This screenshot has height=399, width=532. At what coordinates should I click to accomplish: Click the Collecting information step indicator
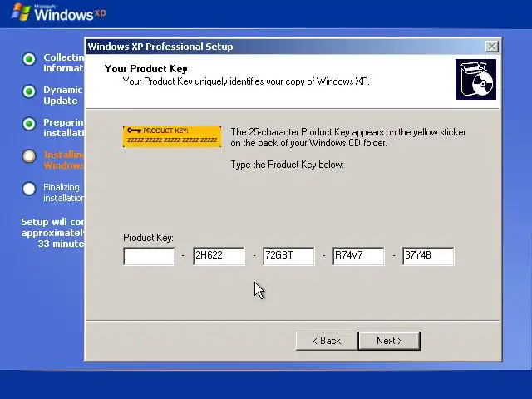point(29,59)
